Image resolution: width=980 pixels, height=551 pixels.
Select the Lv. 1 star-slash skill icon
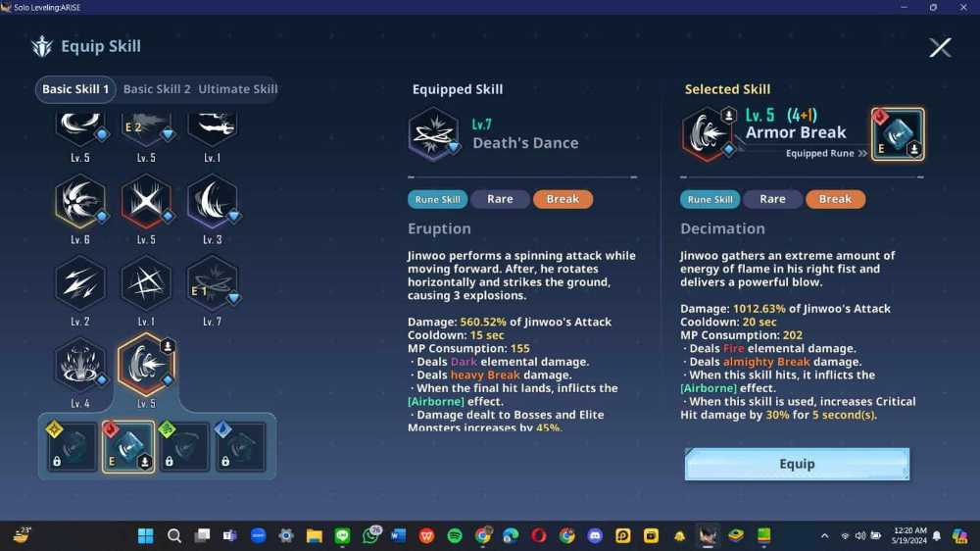coord(146,283)
